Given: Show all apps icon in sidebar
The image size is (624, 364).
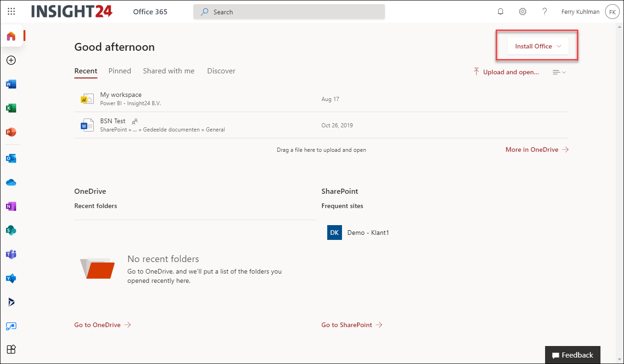Looking at the screenshot, I should click(x=11, y=349).
